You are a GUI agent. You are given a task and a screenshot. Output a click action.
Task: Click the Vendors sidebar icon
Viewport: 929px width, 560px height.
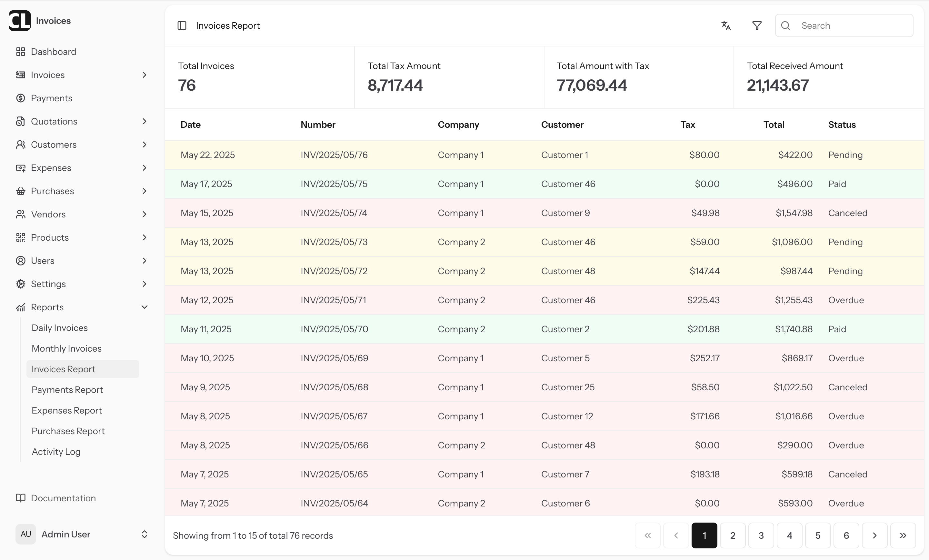pos(20,214)
